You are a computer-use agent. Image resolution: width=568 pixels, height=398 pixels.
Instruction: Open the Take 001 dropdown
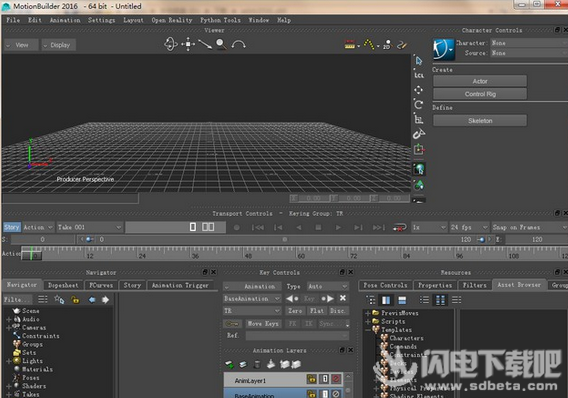coord(89,227)
